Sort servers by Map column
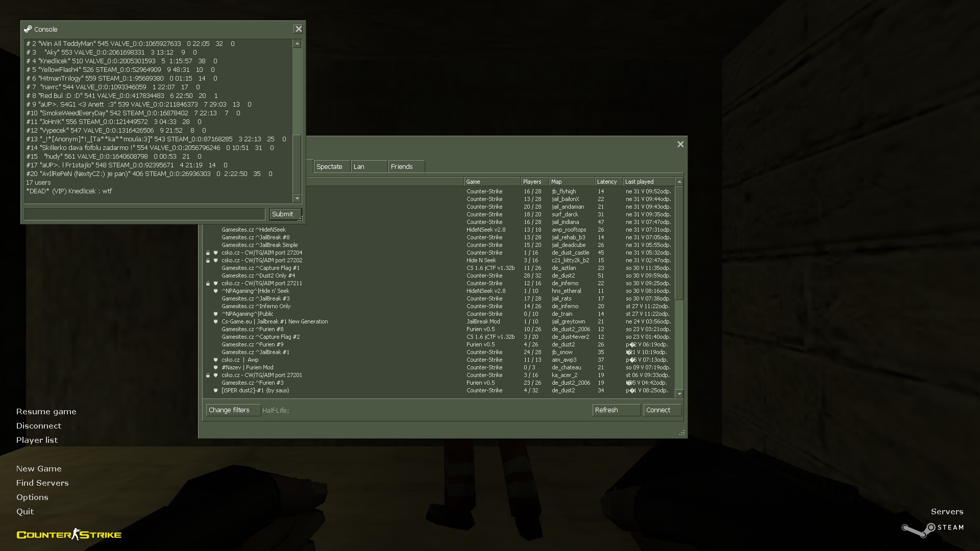 point(572,182)
